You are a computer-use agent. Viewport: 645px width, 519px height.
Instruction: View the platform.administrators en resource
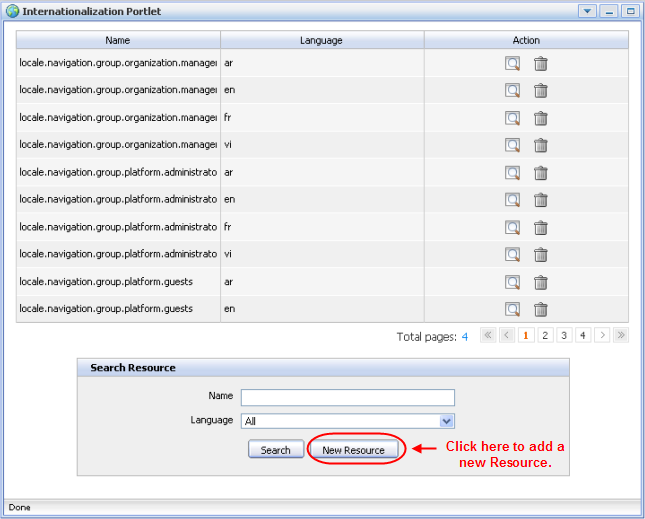pos(512,200)
